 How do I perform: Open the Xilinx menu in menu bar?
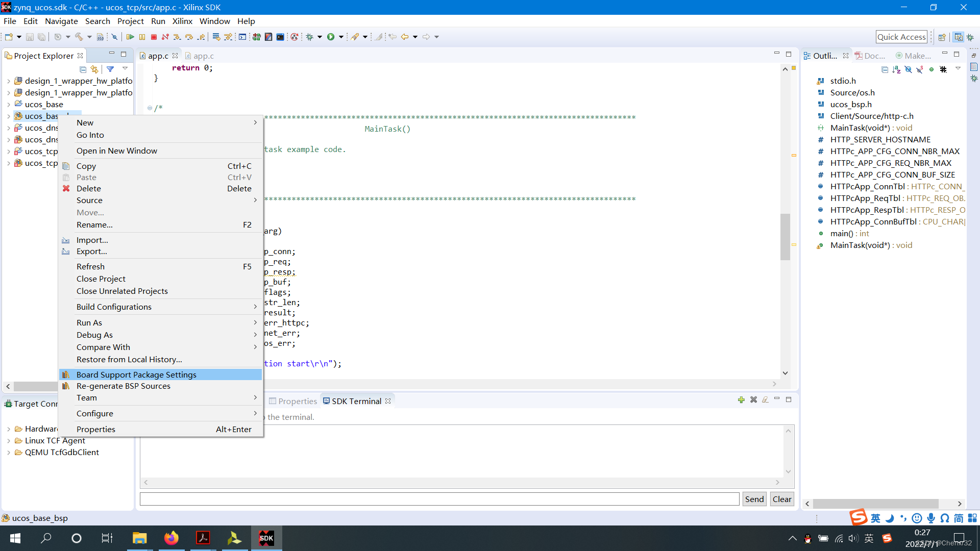tap(182, 21)
